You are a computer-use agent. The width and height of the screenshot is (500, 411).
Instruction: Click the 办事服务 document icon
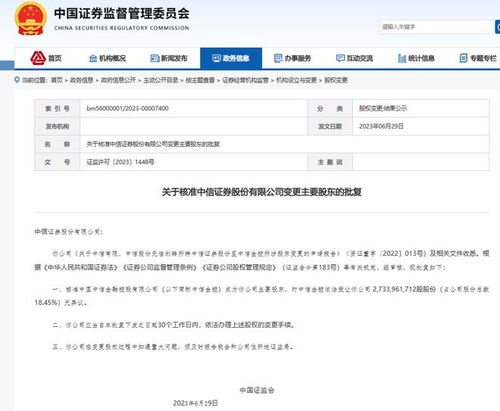(x=278, y=58)
